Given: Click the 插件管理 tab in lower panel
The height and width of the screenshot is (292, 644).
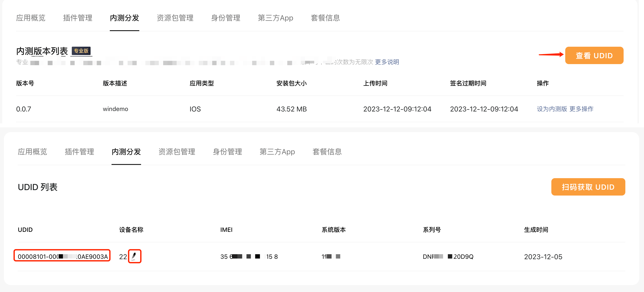Looking at the screenshot, I should pos(79,151).
